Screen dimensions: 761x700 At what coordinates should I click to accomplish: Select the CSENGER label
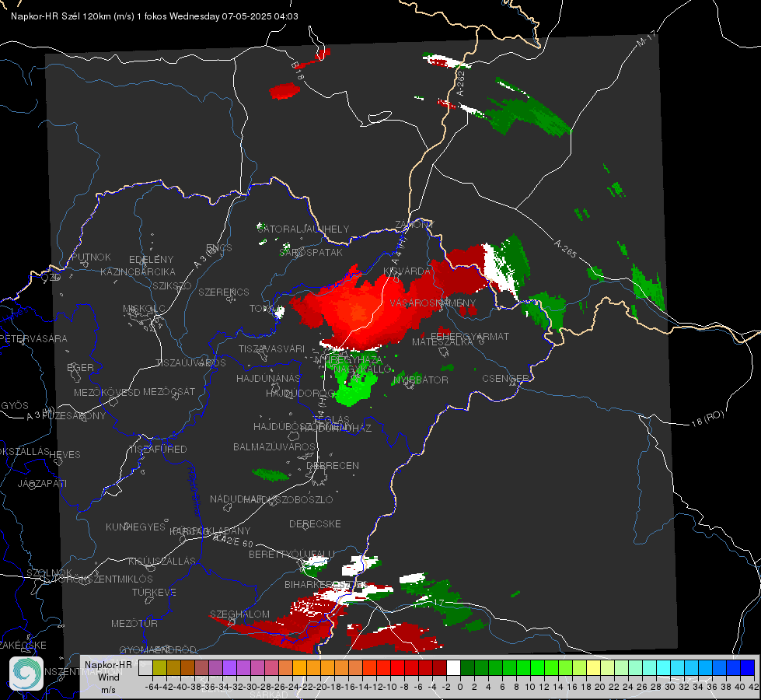pyautogui.click(x=505, y=379)
